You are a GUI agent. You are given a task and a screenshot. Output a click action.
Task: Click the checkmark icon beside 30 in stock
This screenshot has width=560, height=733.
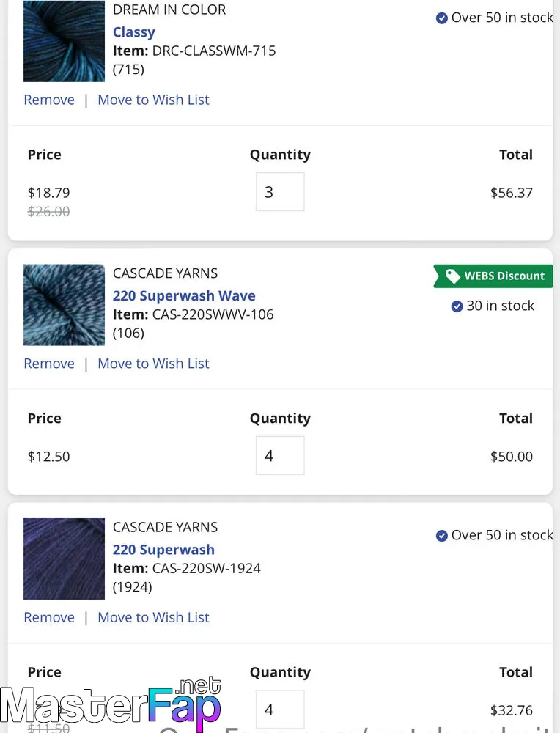click(x=457, y=306)
